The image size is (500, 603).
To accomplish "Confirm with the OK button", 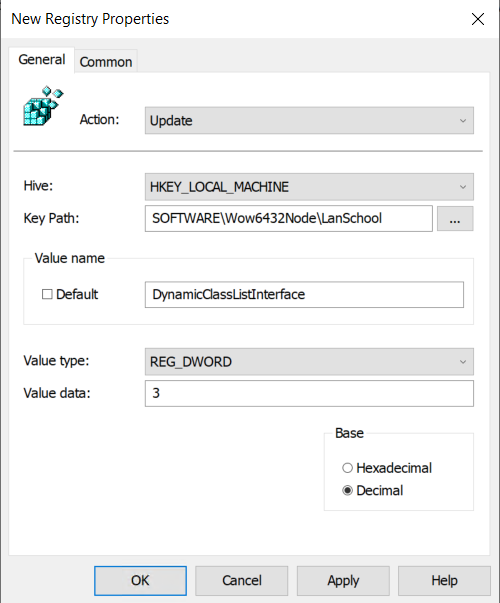I will click(140, 581).
